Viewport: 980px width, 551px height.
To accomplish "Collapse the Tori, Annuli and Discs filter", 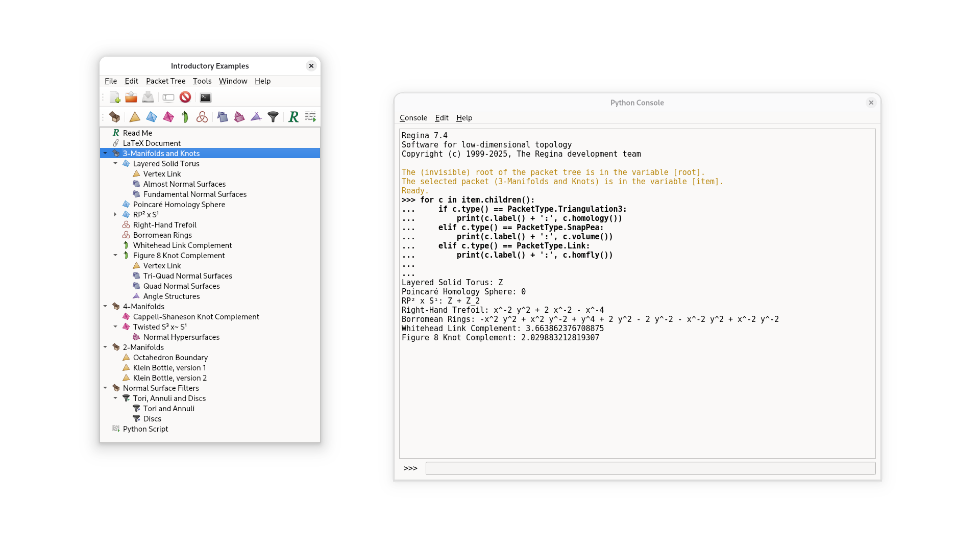I will point(115,398).
